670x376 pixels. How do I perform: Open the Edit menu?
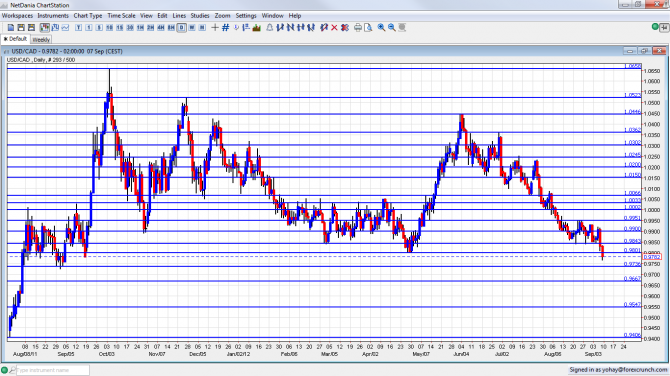click(162, 16)
